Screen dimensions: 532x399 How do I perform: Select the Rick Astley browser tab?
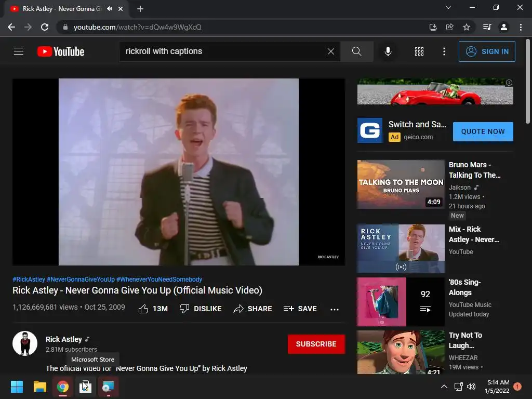tap(62, 9)
